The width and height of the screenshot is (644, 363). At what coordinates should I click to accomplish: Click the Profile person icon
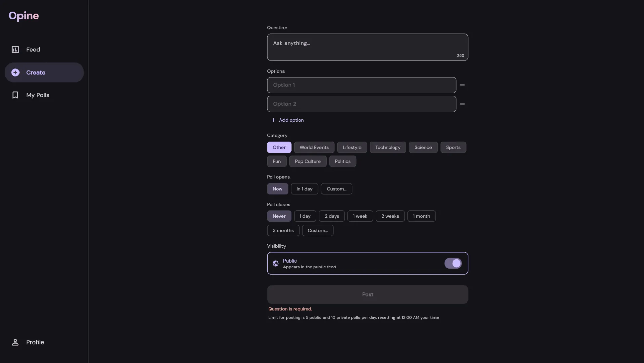pyautogui.click(x=15, y=342)
